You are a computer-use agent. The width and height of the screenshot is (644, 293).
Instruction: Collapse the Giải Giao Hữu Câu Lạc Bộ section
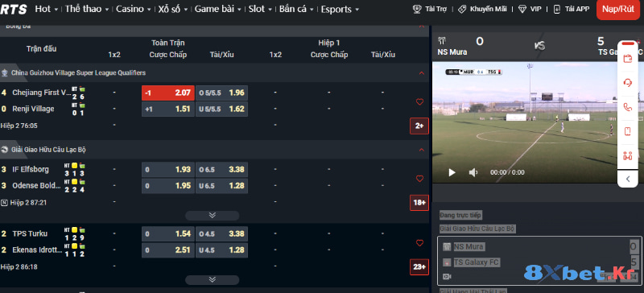(x=421, y=150)
